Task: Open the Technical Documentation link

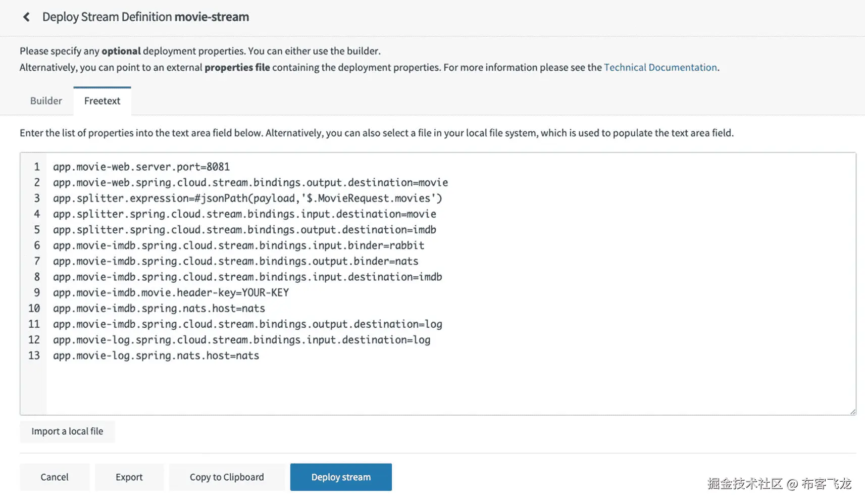Action: coord(660,67)
